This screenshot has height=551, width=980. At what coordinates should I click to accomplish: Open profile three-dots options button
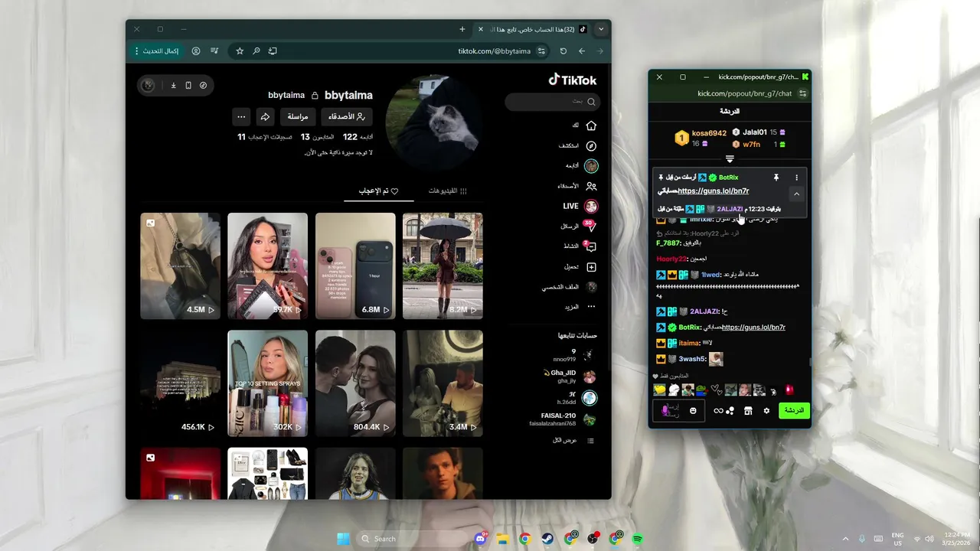241,116
